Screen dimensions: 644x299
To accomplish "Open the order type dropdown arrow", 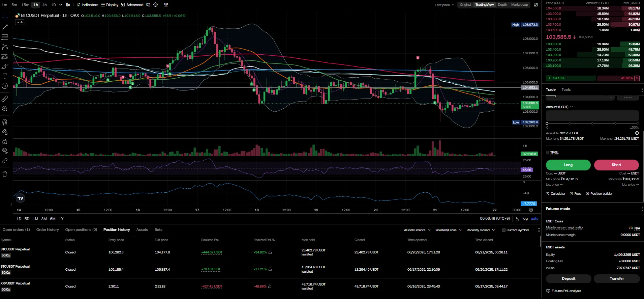I will [611, 98].
